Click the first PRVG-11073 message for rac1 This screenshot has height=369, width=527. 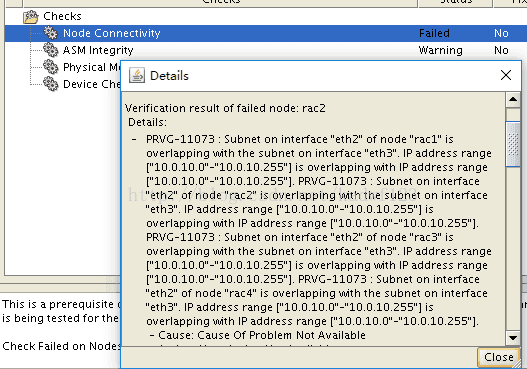click(319, 160)
